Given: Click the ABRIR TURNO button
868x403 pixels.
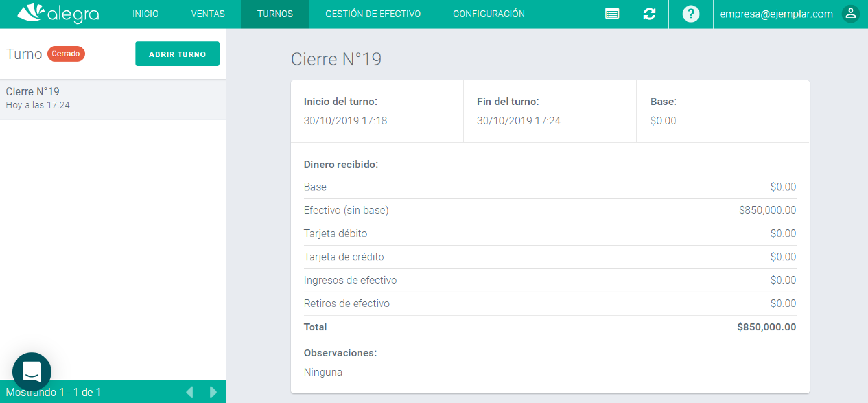Looking at the screenshot, I should click(178, 54).
